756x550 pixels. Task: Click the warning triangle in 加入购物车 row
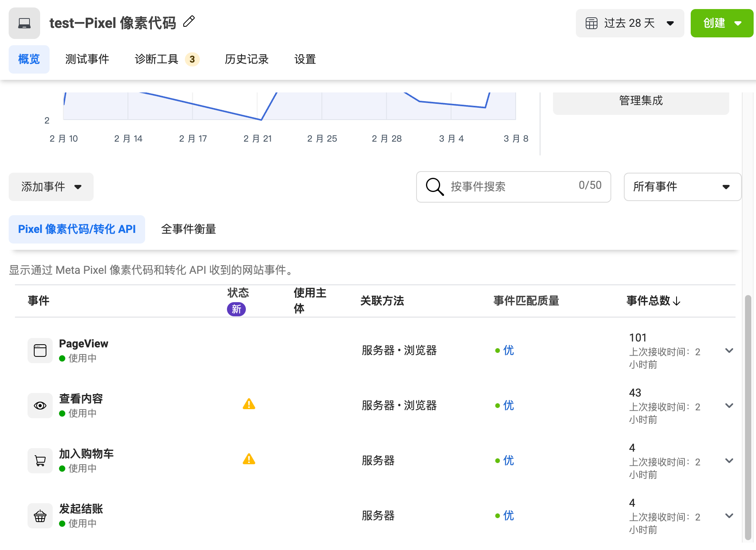point(249,459)
